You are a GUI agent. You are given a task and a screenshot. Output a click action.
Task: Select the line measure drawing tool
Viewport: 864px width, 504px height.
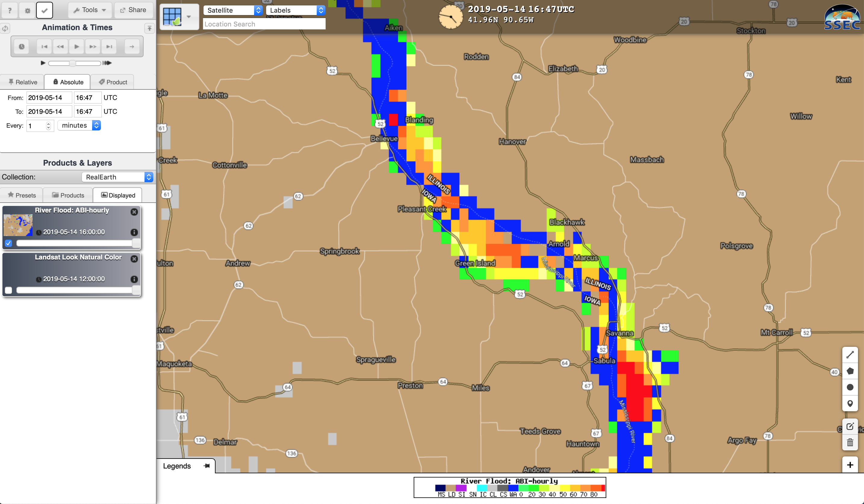pos(850,355)
